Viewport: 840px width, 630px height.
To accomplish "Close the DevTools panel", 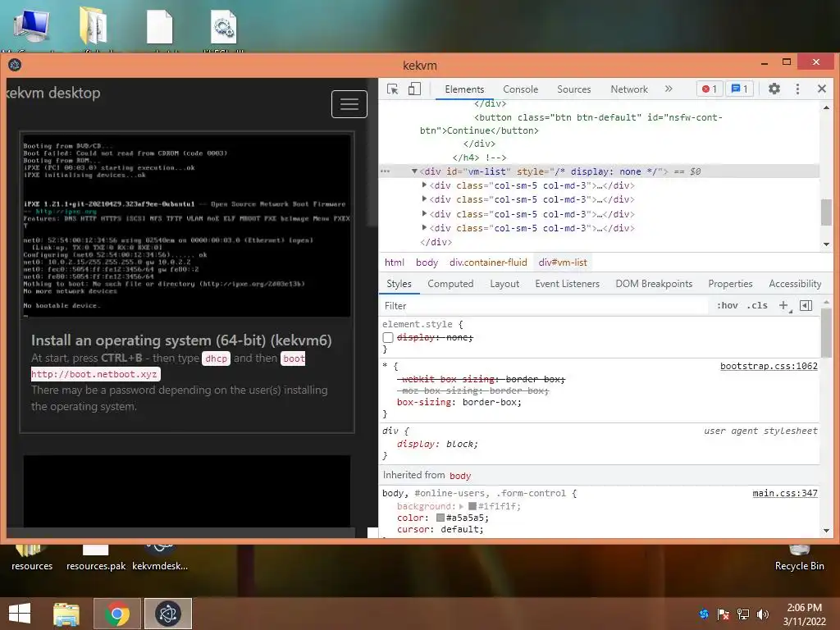I will [x=822, y=89].
